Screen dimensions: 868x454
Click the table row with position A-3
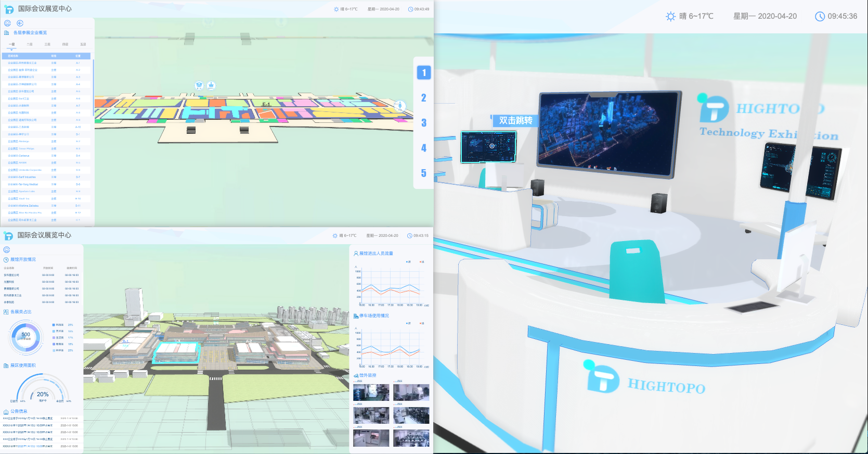(46, 77)
